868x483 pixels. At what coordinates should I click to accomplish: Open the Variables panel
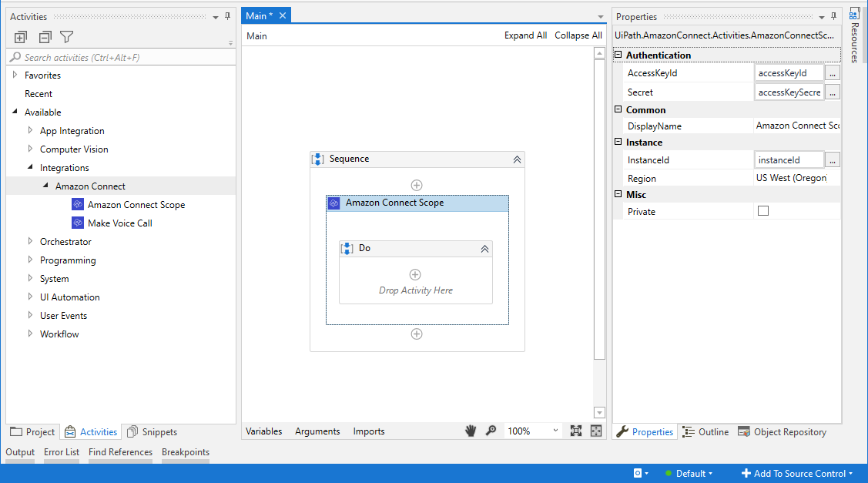point(264,431)
